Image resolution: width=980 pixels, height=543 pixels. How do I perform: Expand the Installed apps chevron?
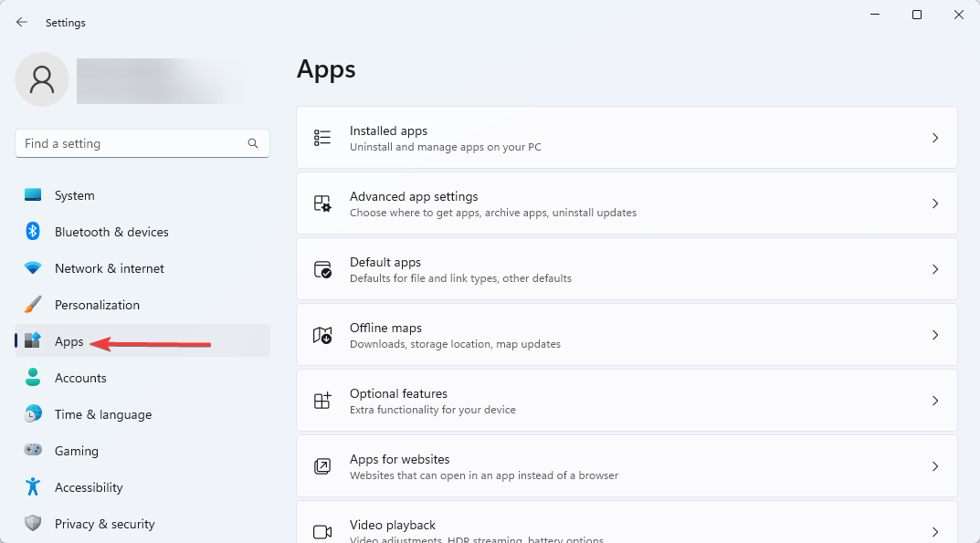(x=935, y=138)
